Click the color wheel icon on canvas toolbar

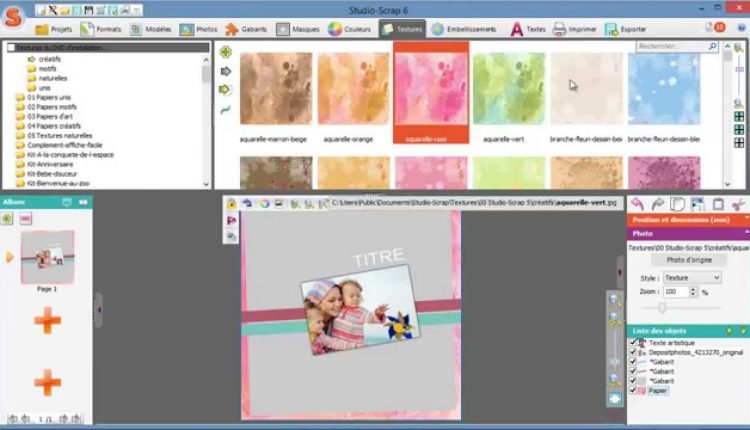[x=264, y=204]
